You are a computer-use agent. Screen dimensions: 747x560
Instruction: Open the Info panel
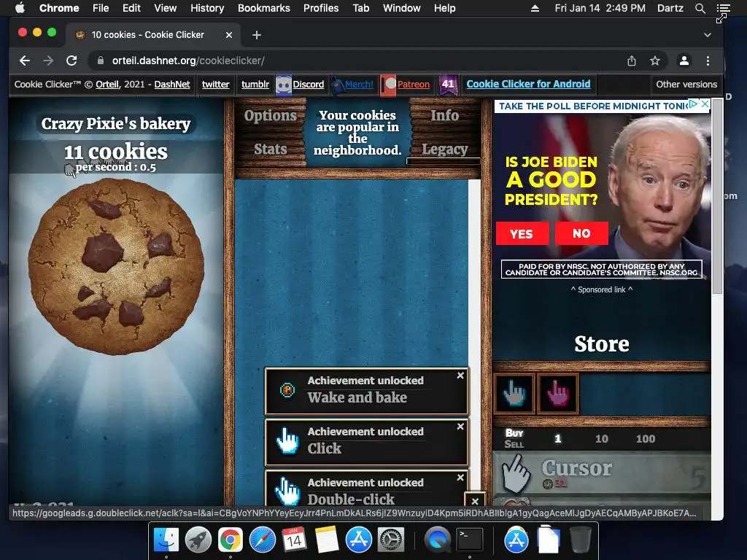(x=444, y=116)
